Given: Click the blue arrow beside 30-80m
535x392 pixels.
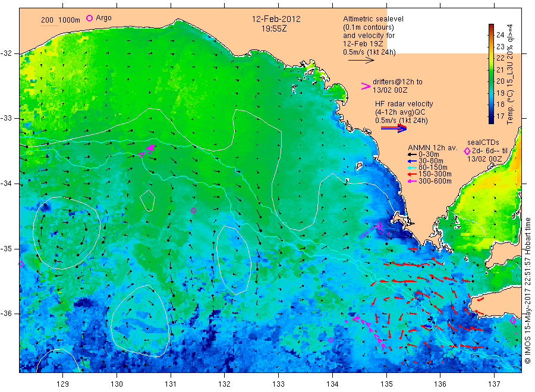Looking at the screenshot, I should coord(412,161).
